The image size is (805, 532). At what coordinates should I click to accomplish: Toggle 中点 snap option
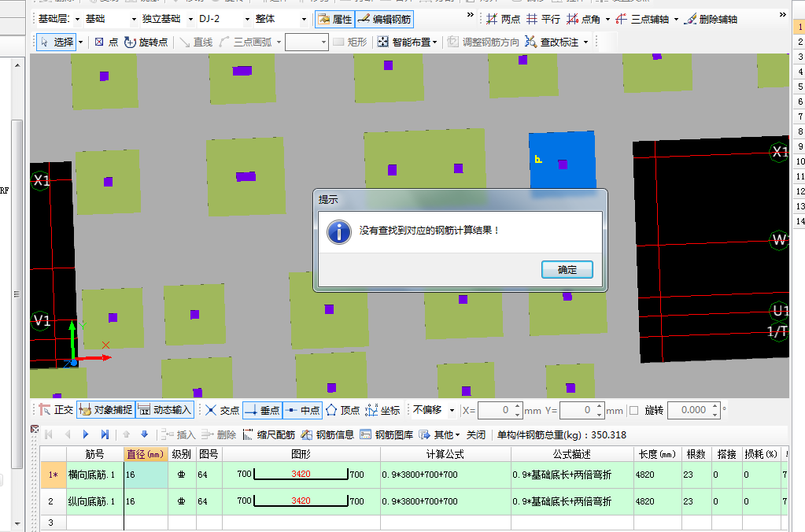302,410
